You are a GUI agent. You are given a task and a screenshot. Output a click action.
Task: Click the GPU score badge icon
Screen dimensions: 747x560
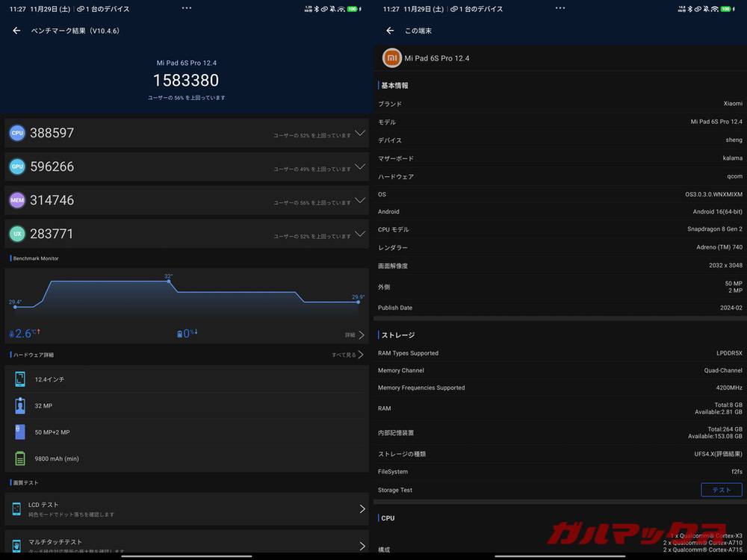coord(16,167)
